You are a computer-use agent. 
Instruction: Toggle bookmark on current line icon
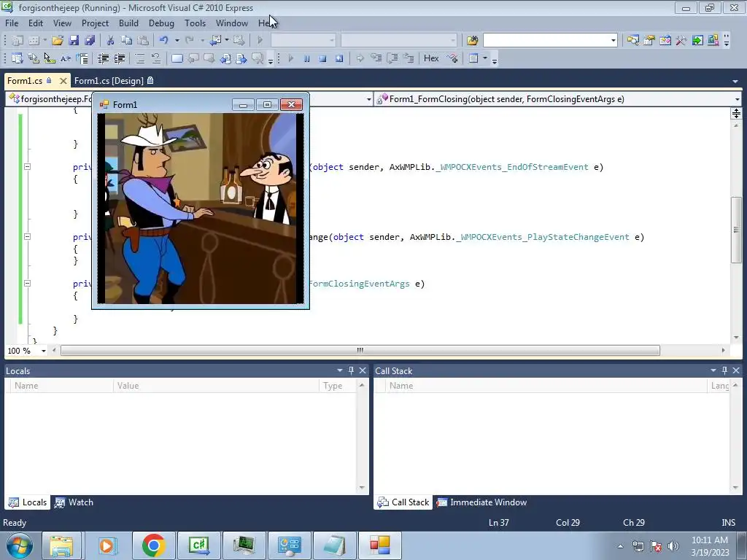pos(177,58)
